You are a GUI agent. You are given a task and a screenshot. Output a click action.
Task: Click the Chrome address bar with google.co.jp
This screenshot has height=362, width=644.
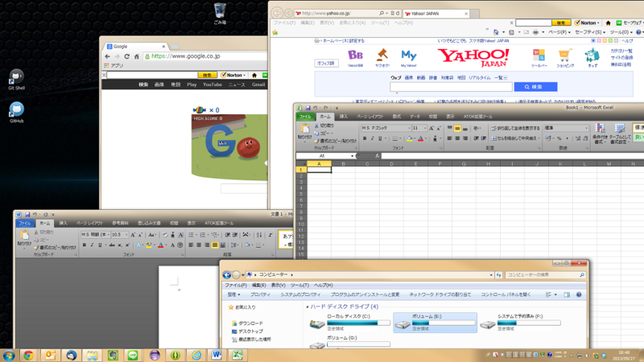point(205,56)
